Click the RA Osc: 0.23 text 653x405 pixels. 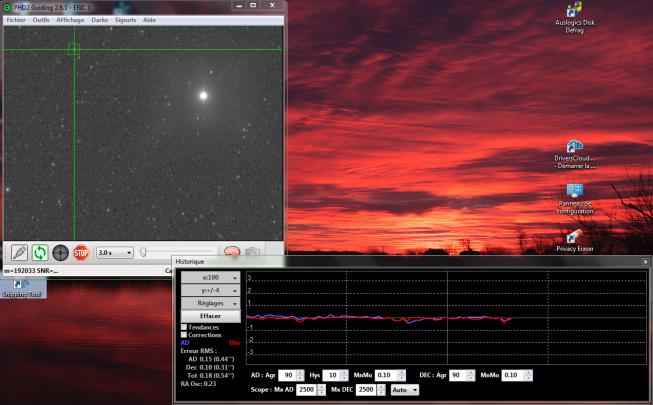tap(198, 384)
